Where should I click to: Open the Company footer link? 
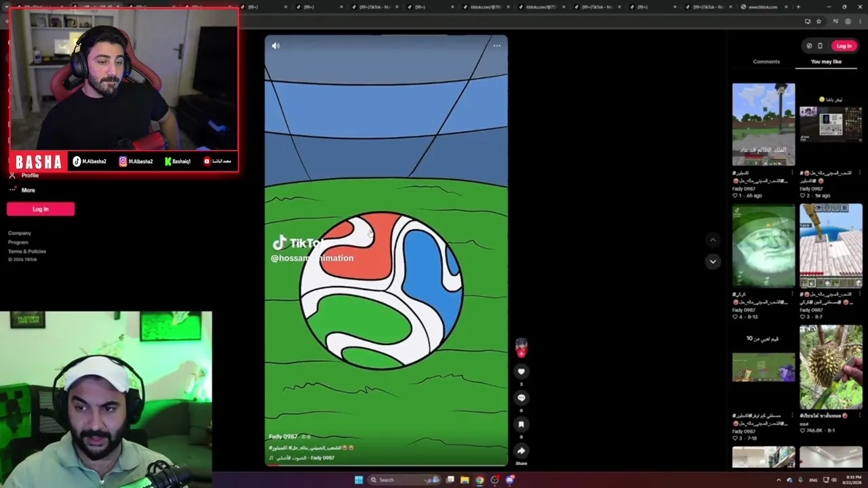point(20,233)
